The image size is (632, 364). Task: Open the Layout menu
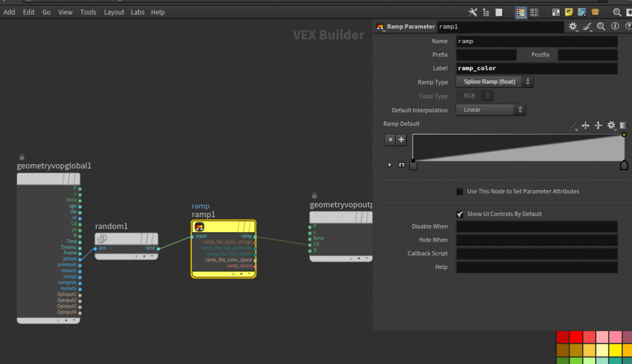[x=114, y=12]
